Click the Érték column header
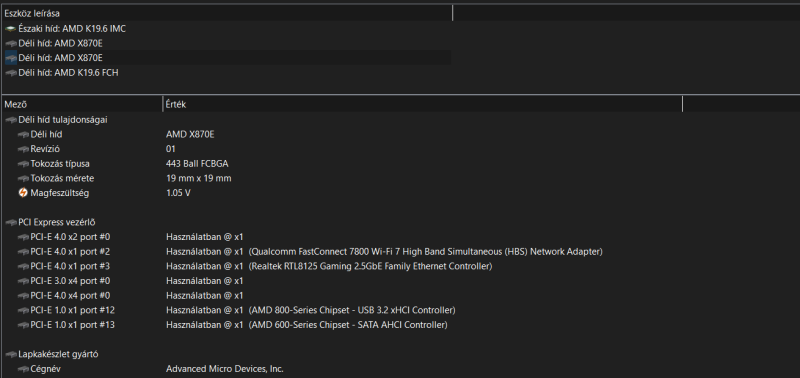This screenshot has width=800, height=378. coord(422,105)
